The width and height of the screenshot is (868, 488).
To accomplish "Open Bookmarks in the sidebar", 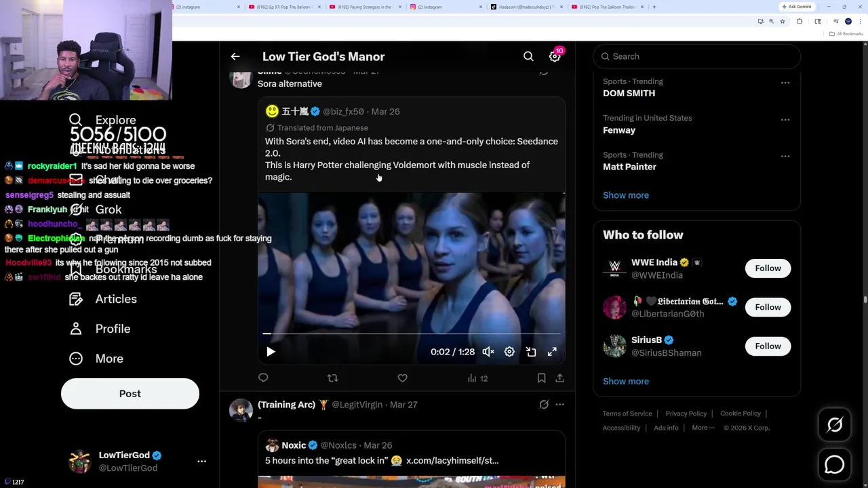I will 113,269.
